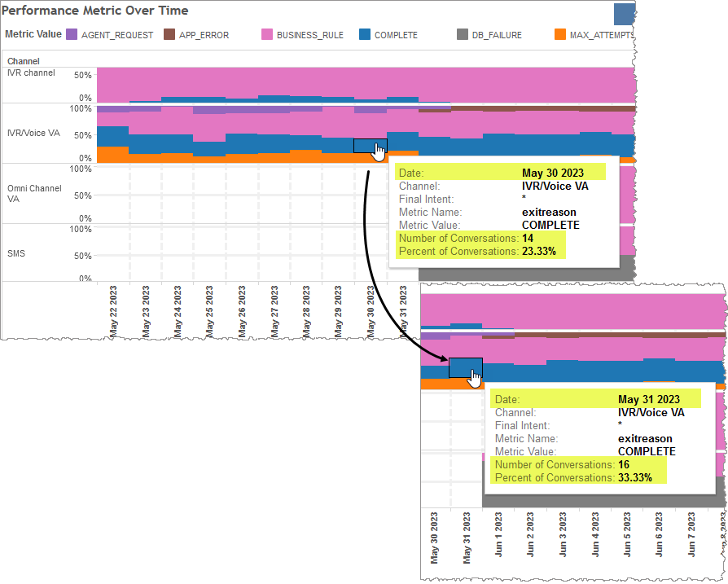Click the highlighted COMPLETE bar for May 30
Screen dimensions: 728x584
coord(368,147)
